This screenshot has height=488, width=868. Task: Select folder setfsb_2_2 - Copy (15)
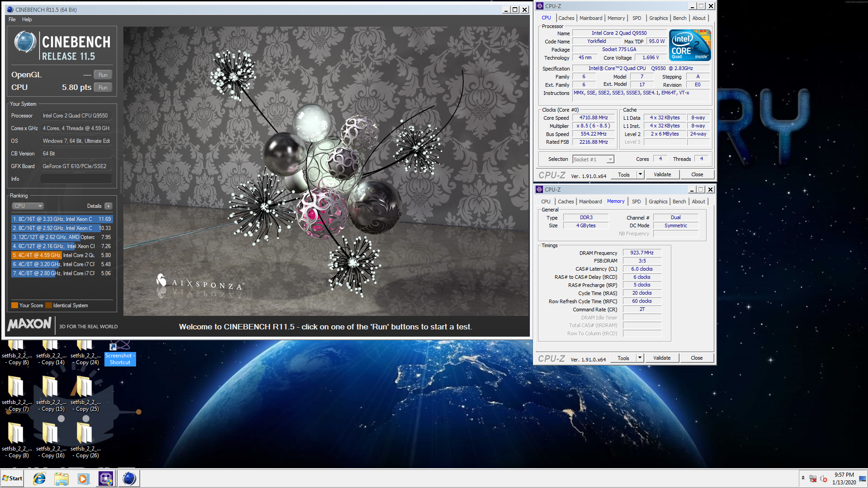[x=51, y=393]
